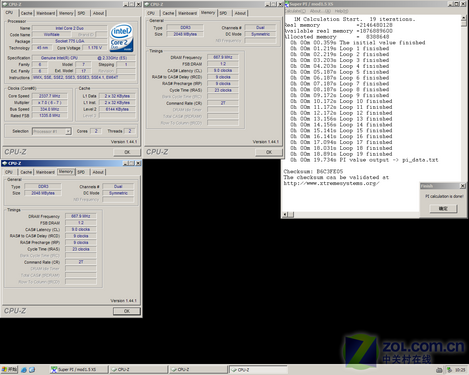The height and width of the screenshot is (375, 469).
Task: Click the Core Speed value field
Action: [50, 96]
